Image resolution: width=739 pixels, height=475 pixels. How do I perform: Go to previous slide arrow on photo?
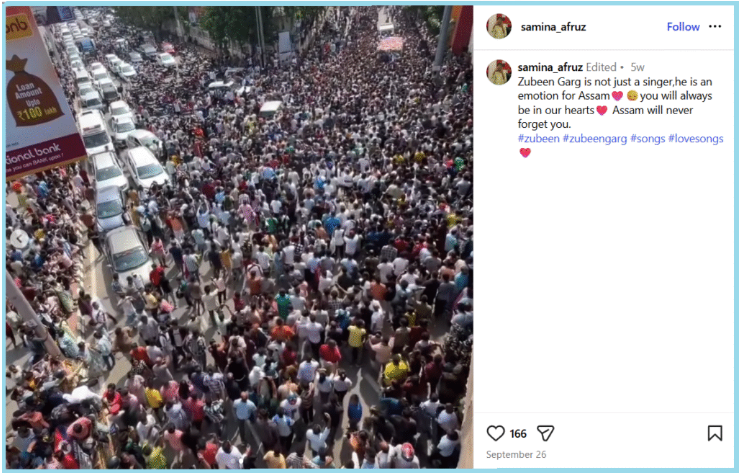(x=19, y=239)
